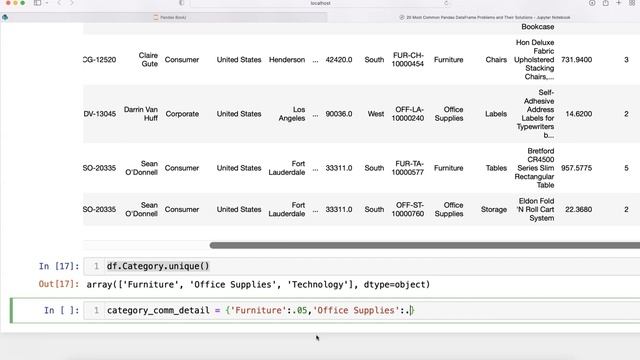The height and width of the screenshot is (360, 640).
Task: Click the DV-13045 customer ID cell
Action: pyautogui.click(x=100, y=114)
